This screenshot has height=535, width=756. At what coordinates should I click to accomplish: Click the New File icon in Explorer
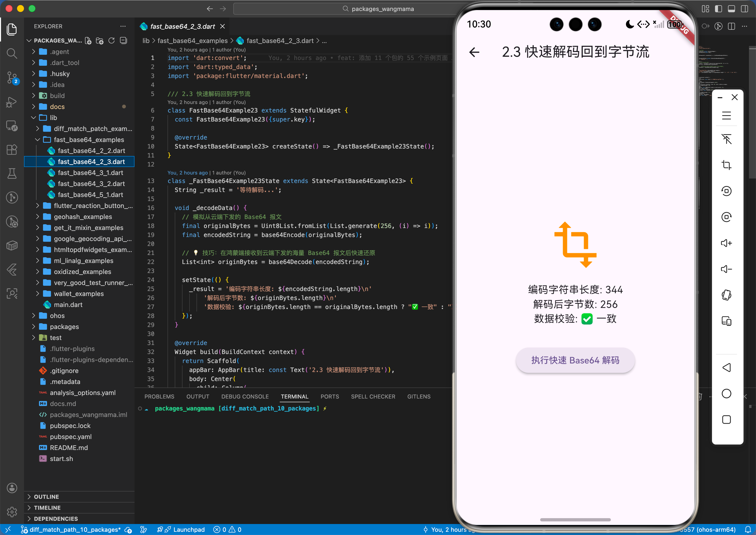click(88, 40)
